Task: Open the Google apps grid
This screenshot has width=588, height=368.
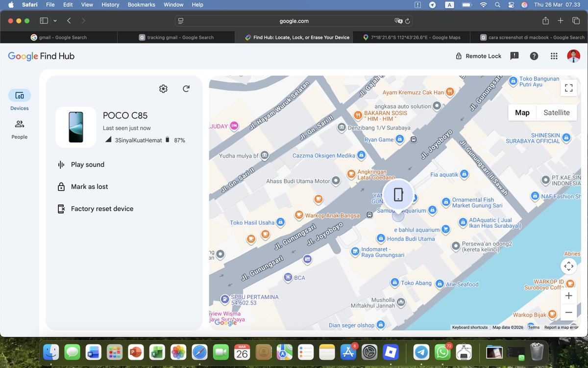Action: [x=554, y=56]
